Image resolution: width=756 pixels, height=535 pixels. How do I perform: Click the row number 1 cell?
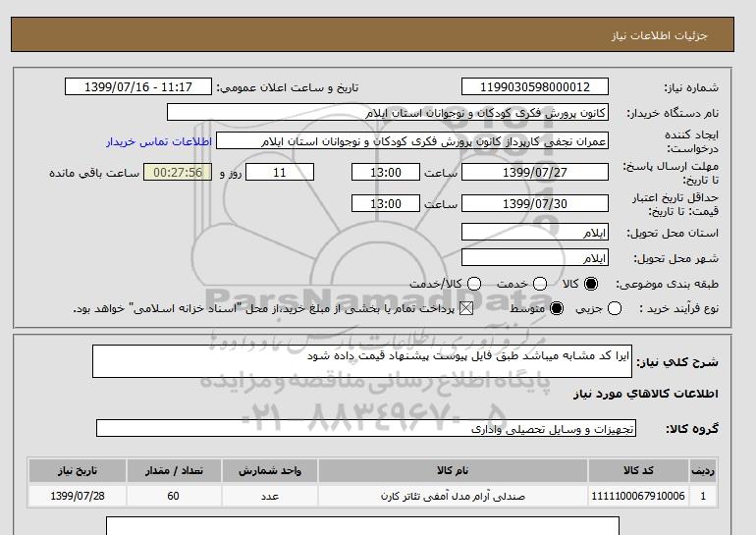[703, 496]
